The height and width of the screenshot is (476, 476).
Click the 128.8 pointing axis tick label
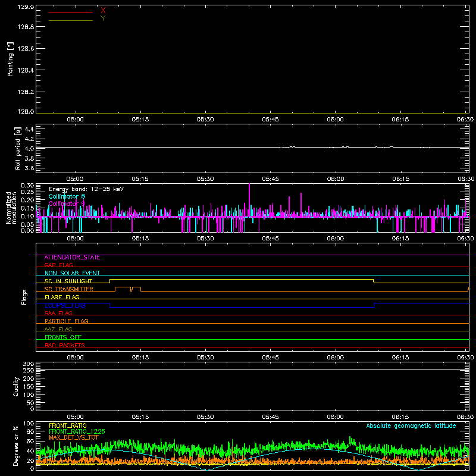pos(26,27)
